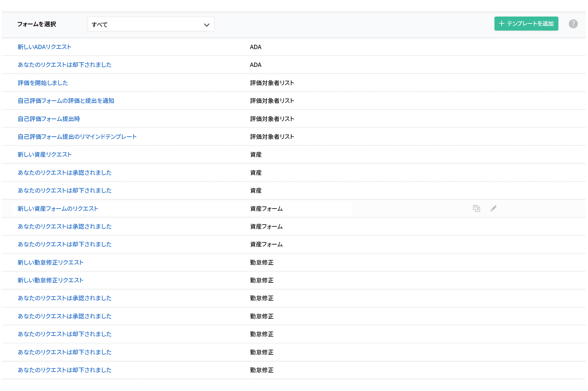Open 自己評価フォーム提出のリマインドテンプレート
Viewport: 588px width, 391px height.
[x=77, y=137]
